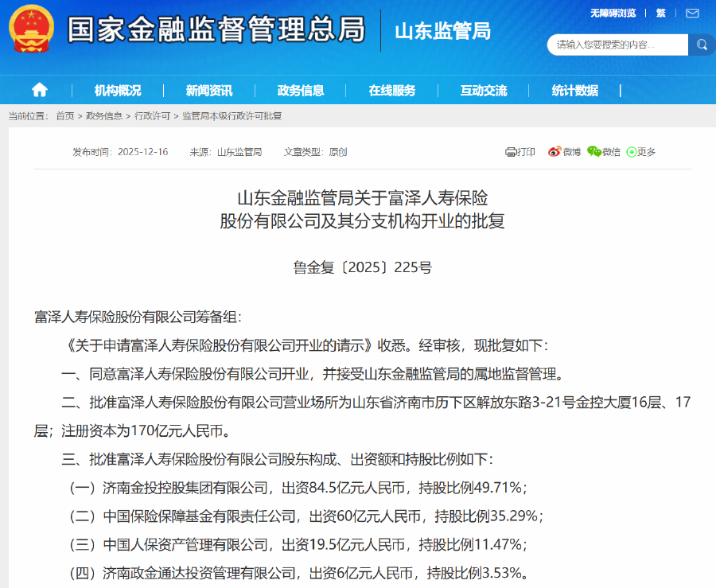The width and height of the screenshot is (716, 588).
Task: Open the mail envelope icon
Action: point(692,14)
